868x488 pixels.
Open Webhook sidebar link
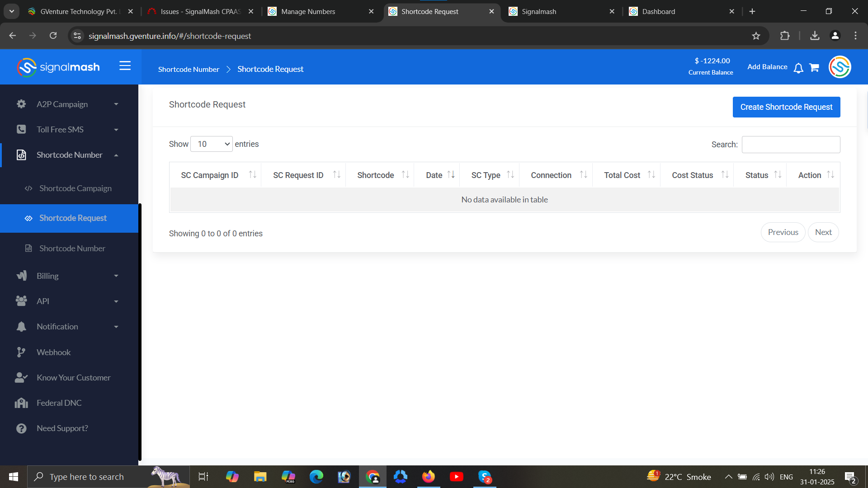pos(53,352)
